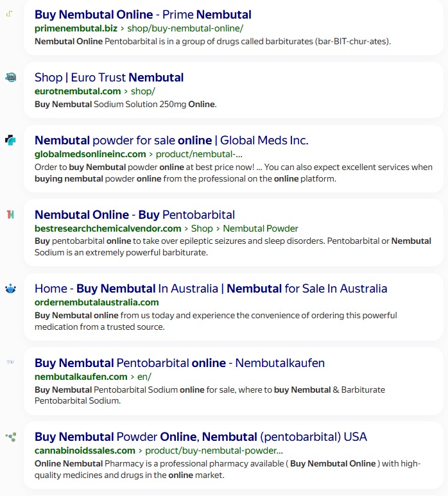Image resolution: width=448 pixels, height=496 pixels.
Task: Open 'Nembutal Online - Buy Pentobarbital' title
Action: (135, 215)
